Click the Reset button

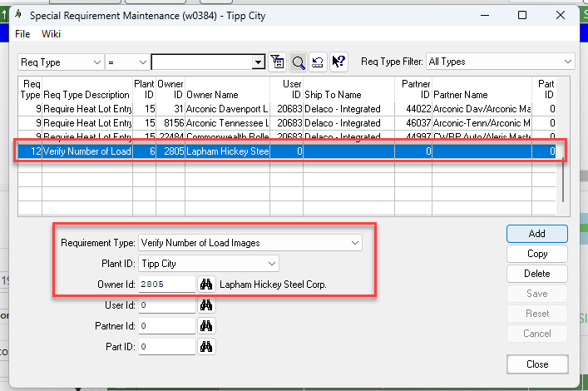[537, 314]
